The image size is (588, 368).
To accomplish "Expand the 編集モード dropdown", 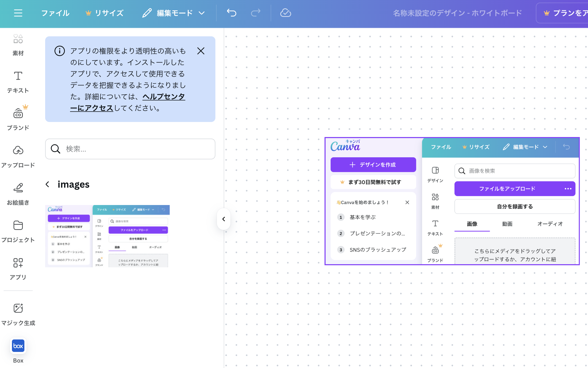I will [174, 13].
